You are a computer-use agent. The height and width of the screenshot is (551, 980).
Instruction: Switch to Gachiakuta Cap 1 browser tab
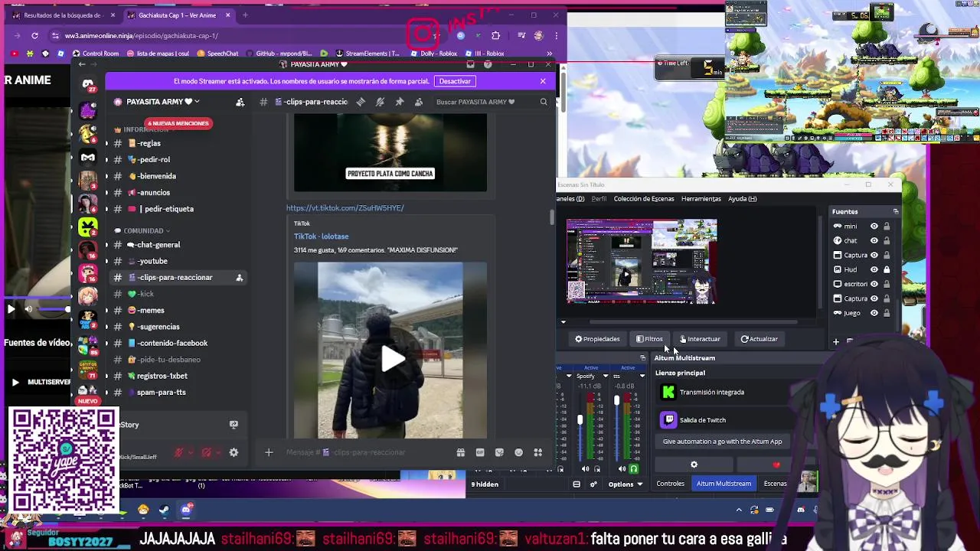click(x=177, y=15)
